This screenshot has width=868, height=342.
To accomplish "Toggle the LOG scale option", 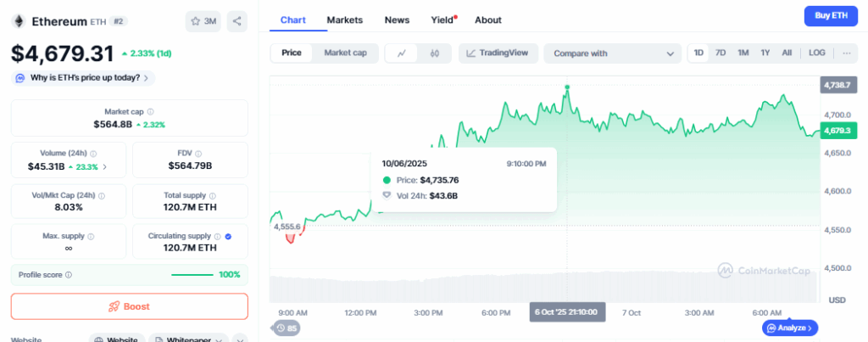I will tap(816, 53).
